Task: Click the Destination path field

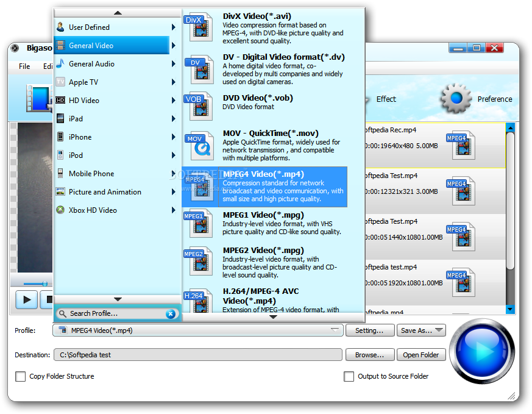Action: click(x=198, y=355)
